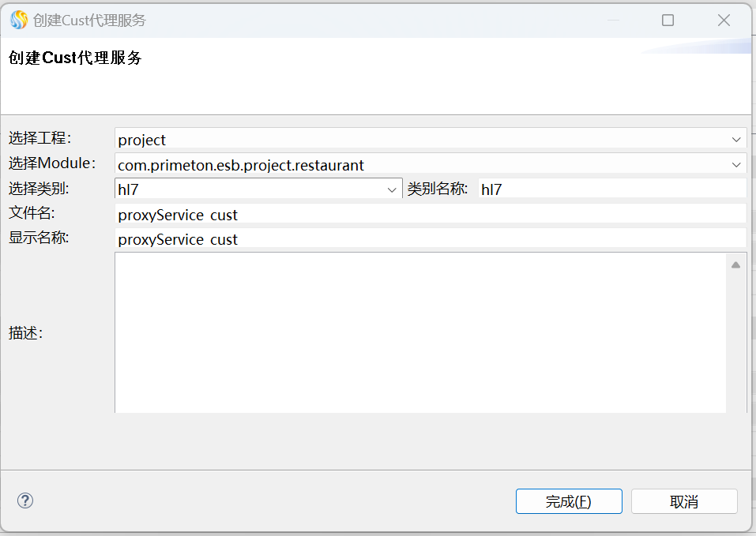This screenshot has height=536, width=756.
Task: Maximize the 创建Cust代理服务 dialog window
Action: click(x=668, y=21)
